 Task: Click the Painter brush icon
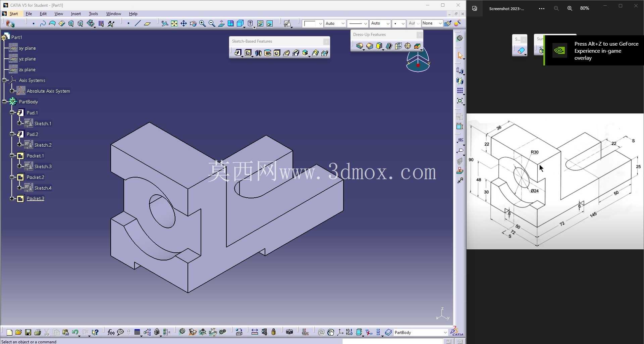coord(447,23)
